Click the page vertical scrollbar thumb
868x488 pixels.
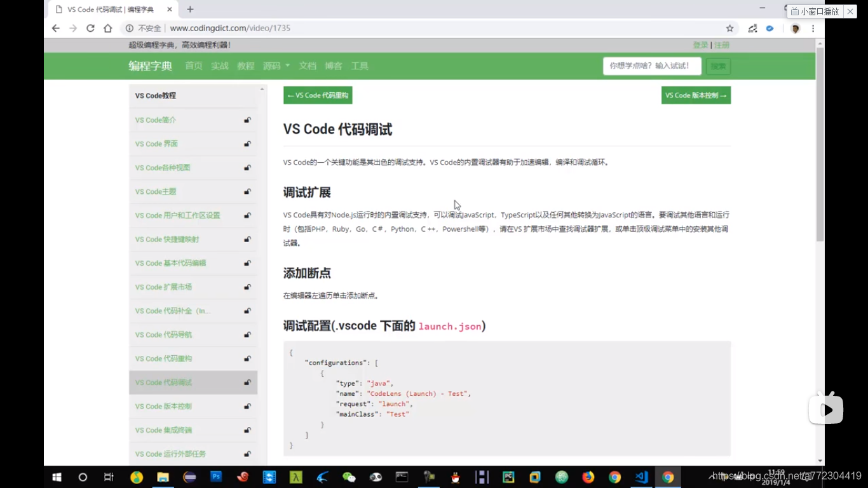tap(820, 144)
